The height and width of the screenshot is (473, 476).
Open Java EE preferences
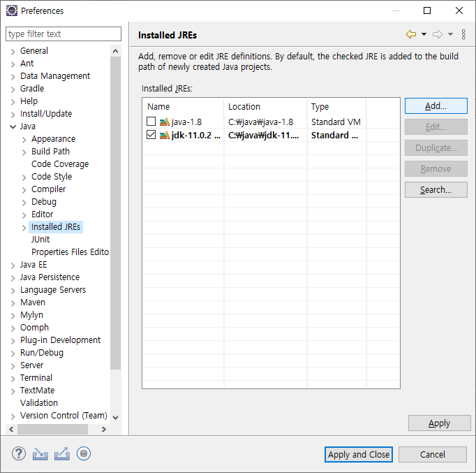tap(34, 265)
